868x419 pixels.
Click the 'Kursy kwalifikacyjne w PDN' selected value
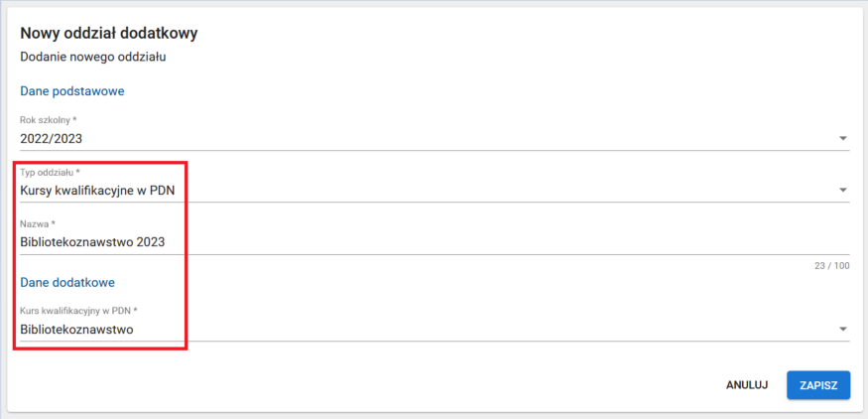point(97,190)
